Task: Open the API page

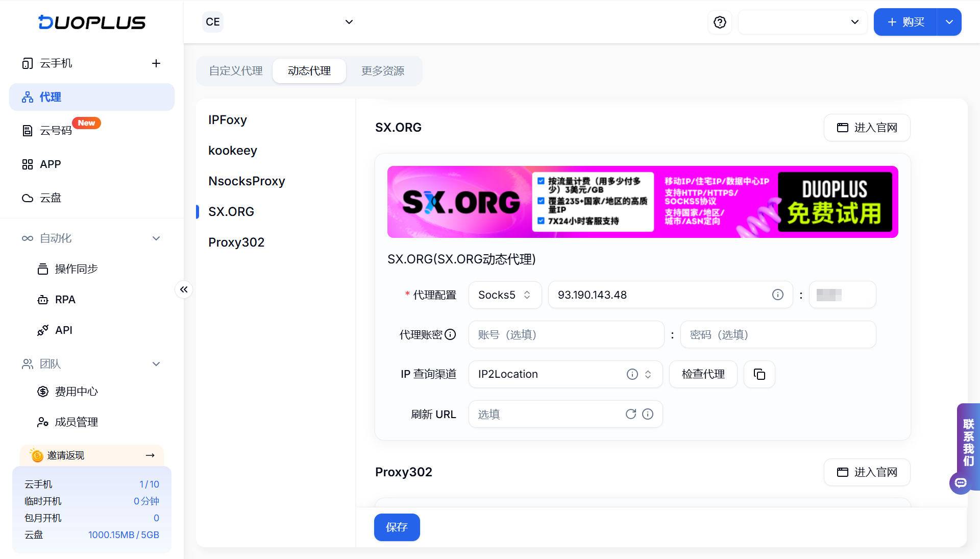Action: click(64, 330)
